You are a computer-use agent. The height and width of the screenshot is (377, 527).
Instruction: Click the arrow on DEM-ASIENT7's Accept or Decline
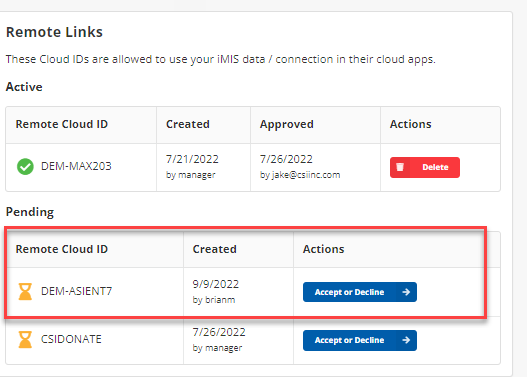[406, 292]
